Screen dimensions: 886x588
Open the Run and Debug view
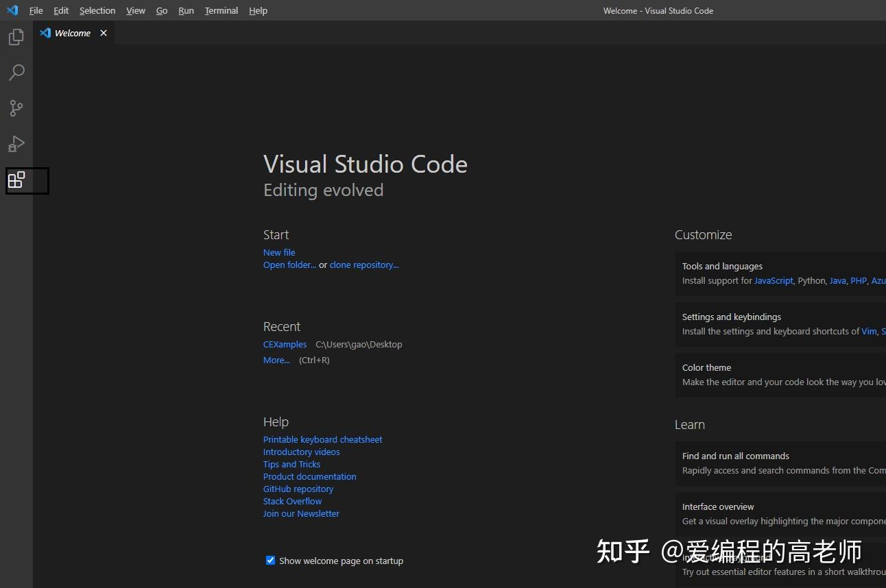pos(16,144)
